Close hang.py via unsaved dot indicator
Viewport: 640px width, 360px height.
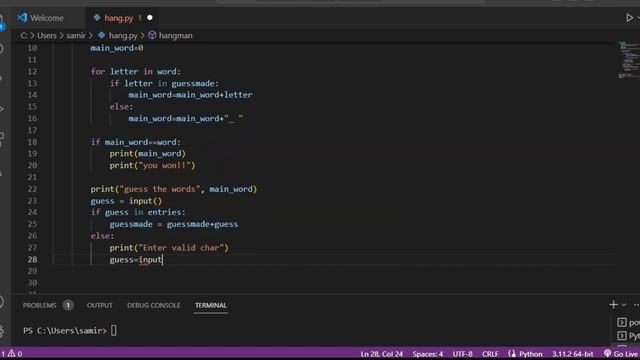150,18
